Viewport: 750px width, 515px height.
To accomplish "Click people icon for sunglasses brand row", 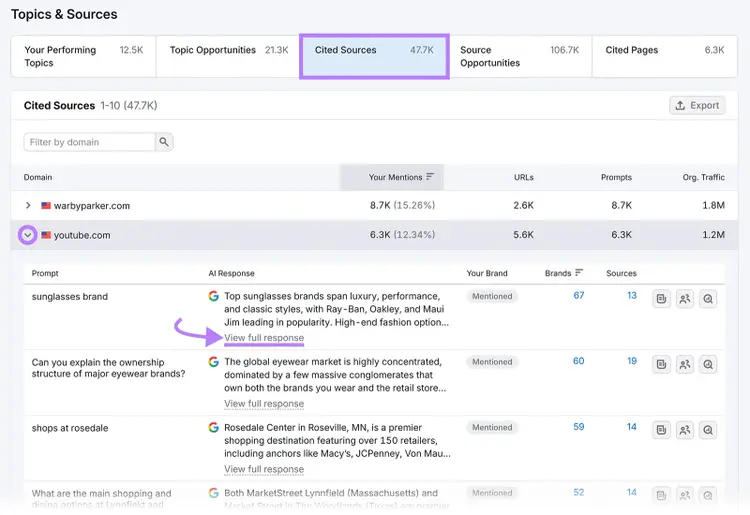I will [x=685, y=299].
